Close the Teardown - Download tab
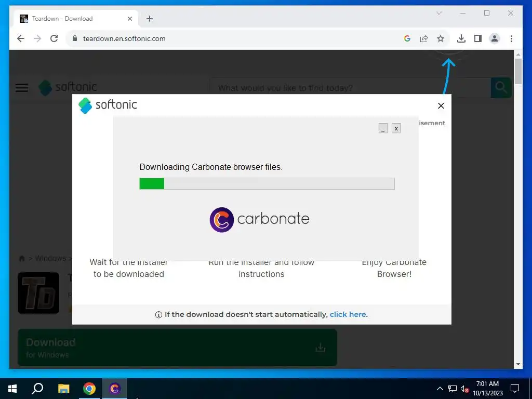This screenshot has height=399, width=532. pyautogui.click(x=129, y=19)
